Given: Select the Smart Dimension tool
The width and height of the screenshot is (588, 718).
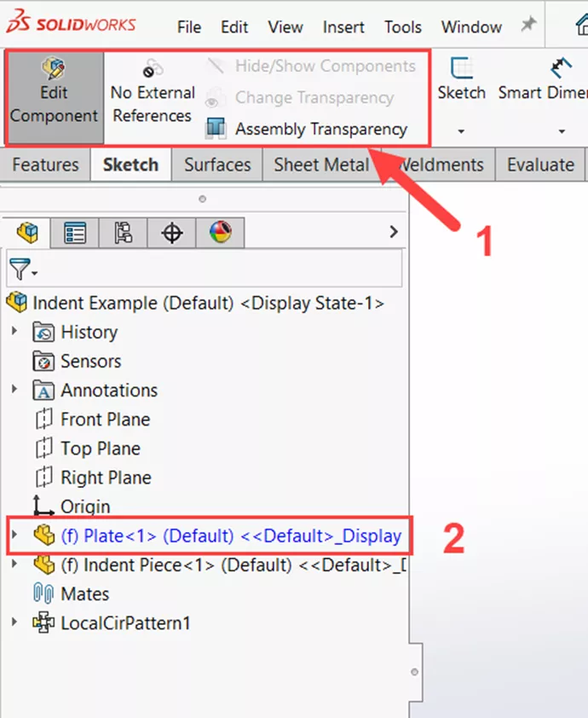Looking at the screenshot, I should point(543,78).
